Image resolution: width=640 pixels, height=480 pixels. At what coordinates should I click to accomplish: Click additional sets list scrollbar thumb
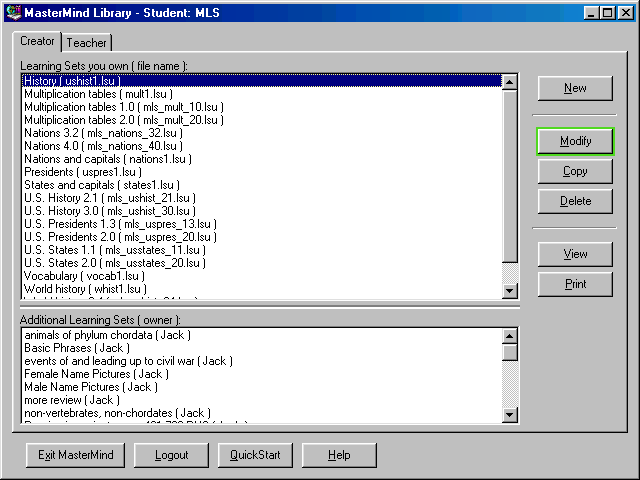pyautogui.click(x=509, y=352)
